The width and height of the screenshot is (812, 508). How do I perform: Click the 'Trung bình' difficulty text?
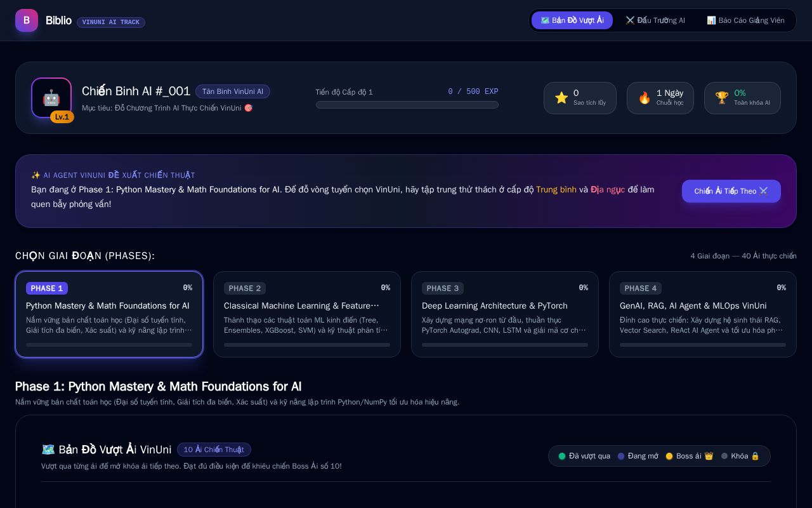tap(556, 189)
